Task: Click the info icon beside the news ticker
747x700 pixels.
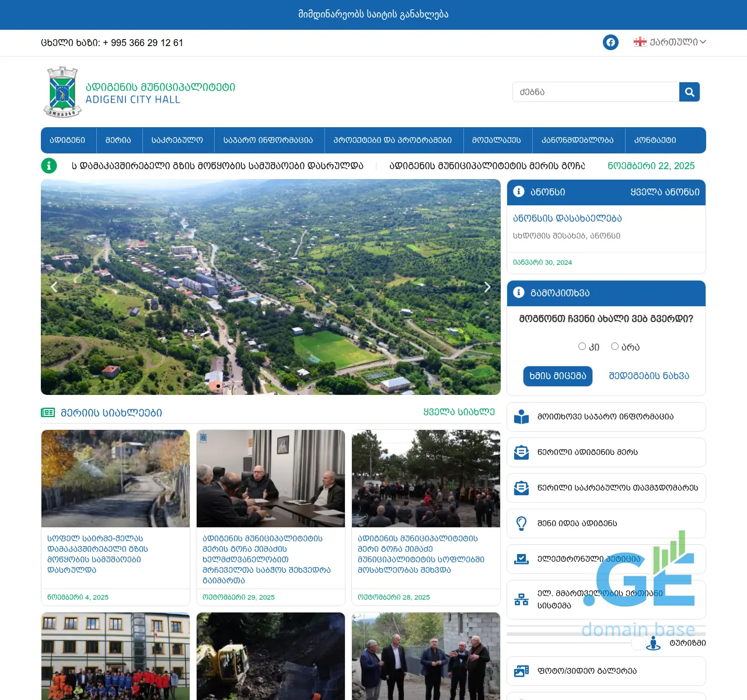Action: point(49,166)
